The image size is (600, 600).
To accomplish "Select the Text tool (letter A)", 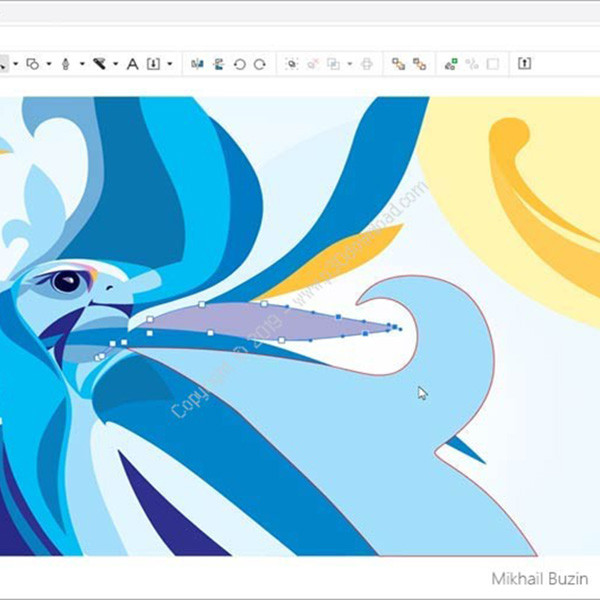I will pyautogui.click(x=132, y=64).
